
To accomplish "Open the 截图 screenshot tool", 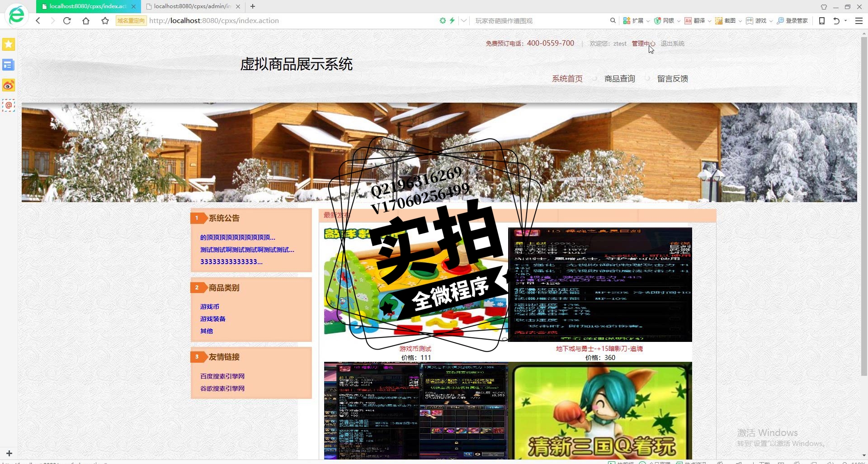I will (x=726, y=21).
